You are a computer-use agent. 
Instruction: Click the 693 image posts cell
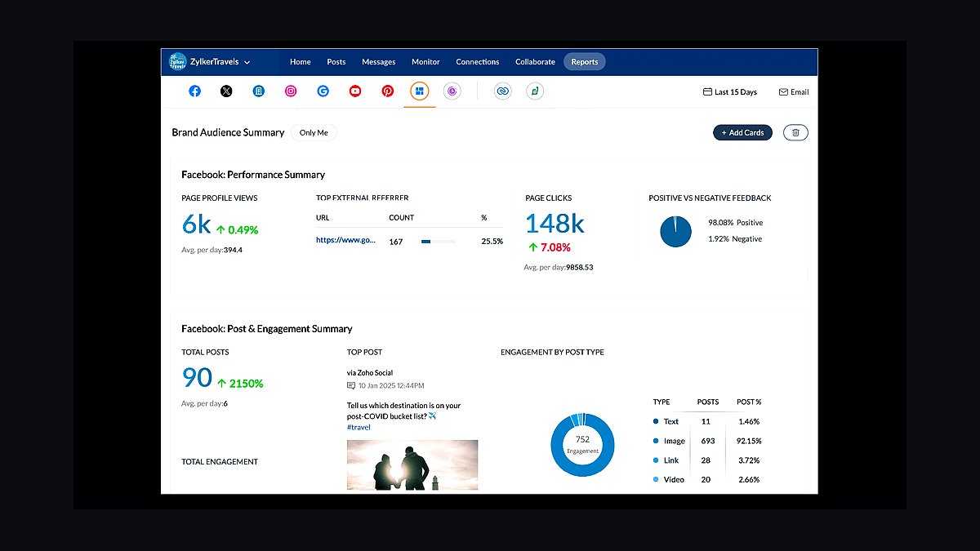click(707, 441)
